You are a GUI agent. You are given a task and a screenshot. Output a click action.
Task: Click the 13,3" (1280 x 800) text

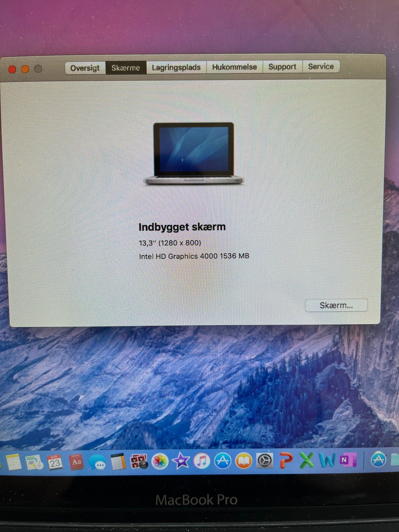[x=170, y=243]
